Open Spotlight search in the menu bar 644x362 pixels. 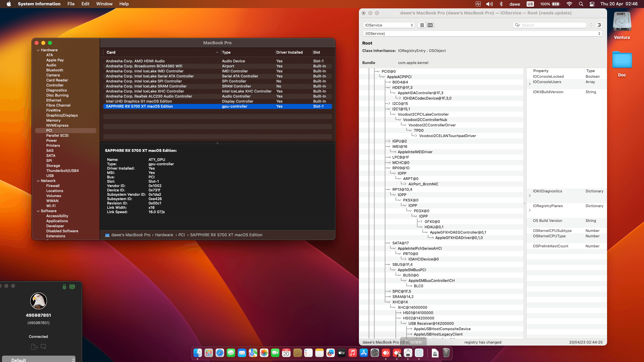coord(581,4)
